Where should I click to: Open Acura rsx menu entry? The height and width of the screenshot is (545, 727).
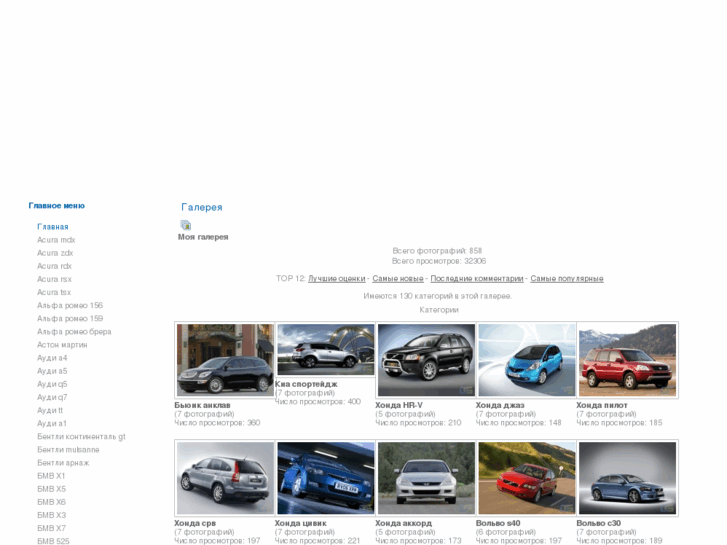click(x=55, y=279)
